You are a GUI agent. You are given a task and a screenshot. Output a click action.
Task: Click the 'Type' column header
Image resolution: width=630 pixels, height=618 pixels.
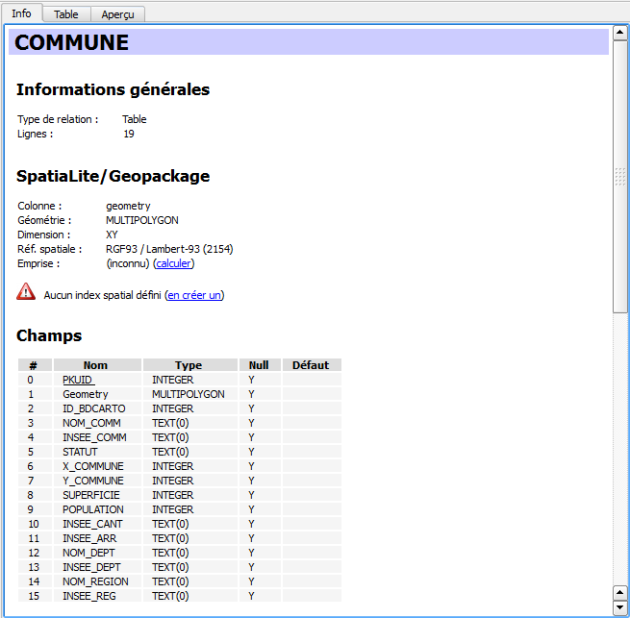coord(188,365)
